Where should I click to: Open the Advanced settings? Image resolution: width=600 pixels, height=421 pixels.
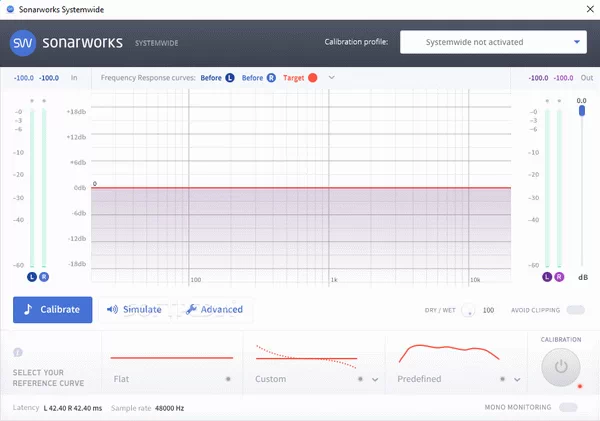(214, 309)
